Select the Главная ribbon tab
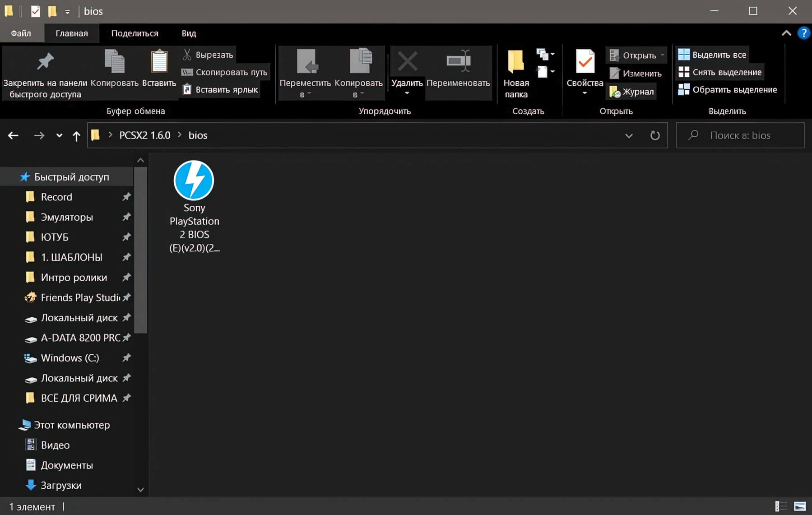The width and height of the screenshot is (812, 515). coord(72,33)
